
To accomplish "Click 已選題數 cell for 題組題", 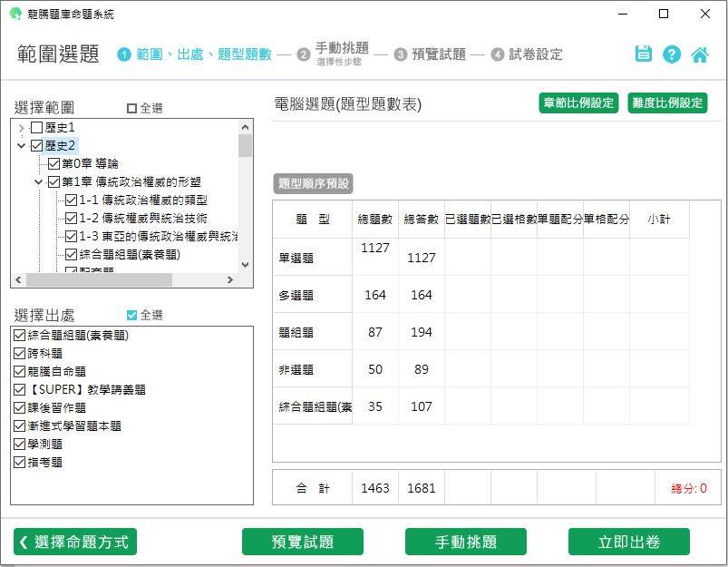I will [x=468, y=331].
